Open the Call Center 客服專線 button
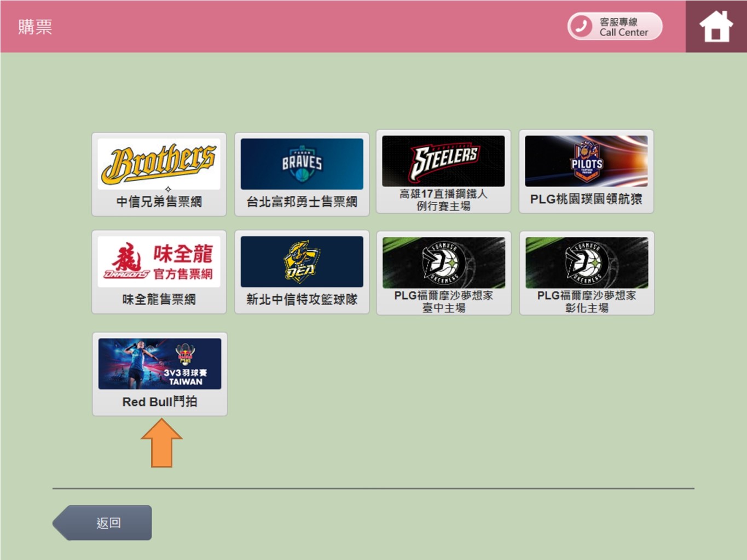747x560 pixels. tap(615, 26)
